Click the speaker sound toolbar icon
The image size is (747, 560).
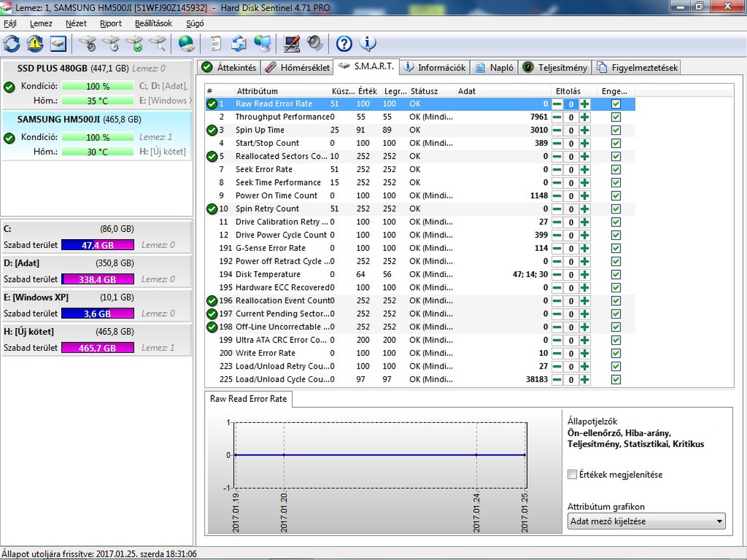tap(315, 44)
